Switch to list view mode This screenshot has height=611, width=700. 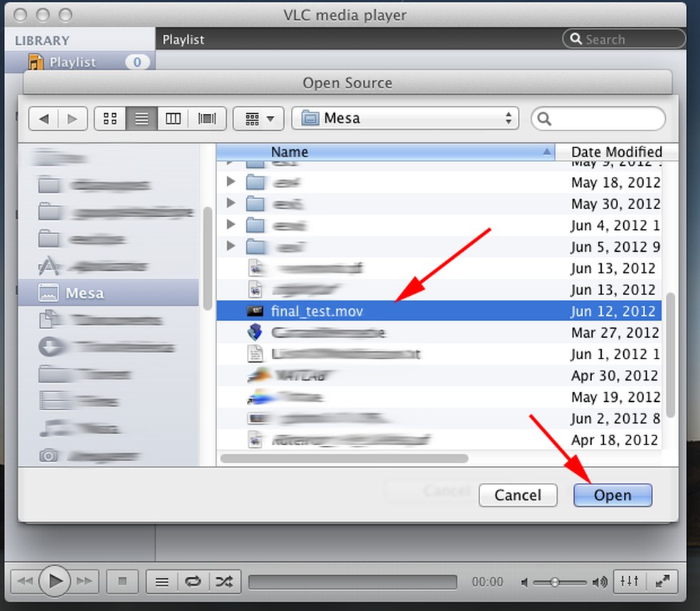tap(142, 119)
